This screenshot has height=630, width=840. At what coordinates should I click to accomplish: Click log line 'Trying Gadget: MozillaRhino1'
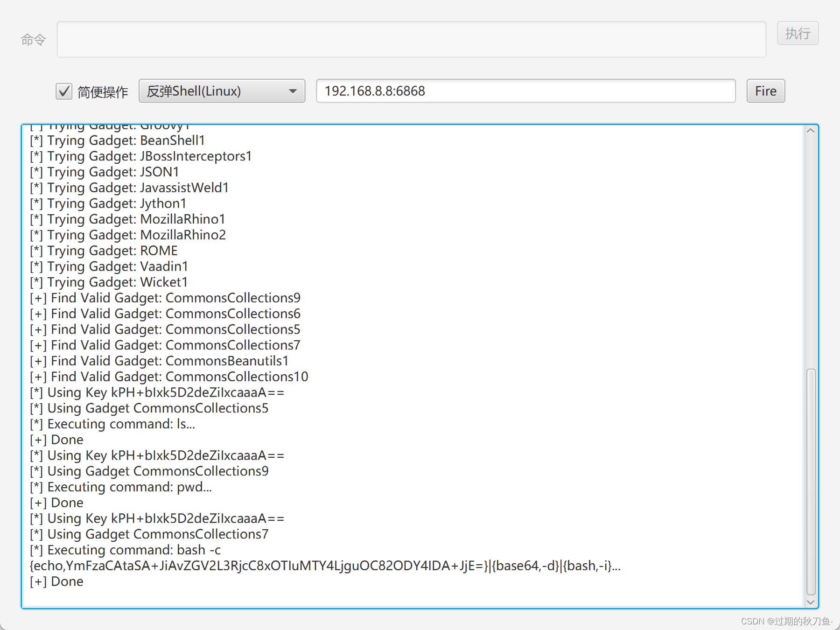tap(127, 219)
